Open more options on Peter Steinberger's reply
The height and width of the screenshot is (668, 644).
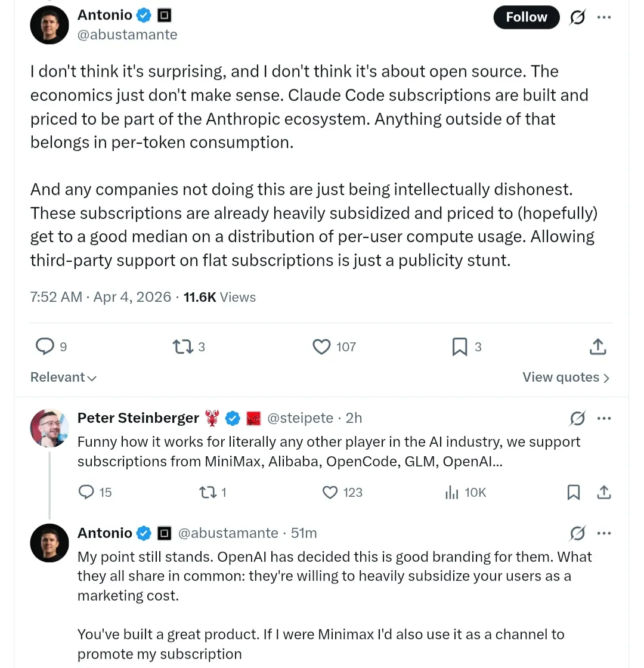pyautogui.click(x=604, y=419)
